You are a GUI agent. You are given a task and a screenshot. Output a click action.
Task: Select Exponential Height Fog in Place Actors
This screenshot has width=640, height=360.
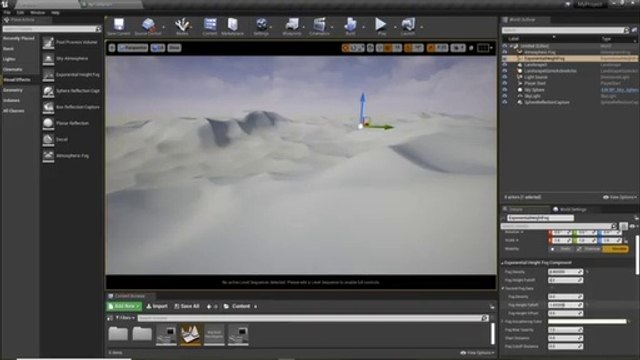coord(71,75)
